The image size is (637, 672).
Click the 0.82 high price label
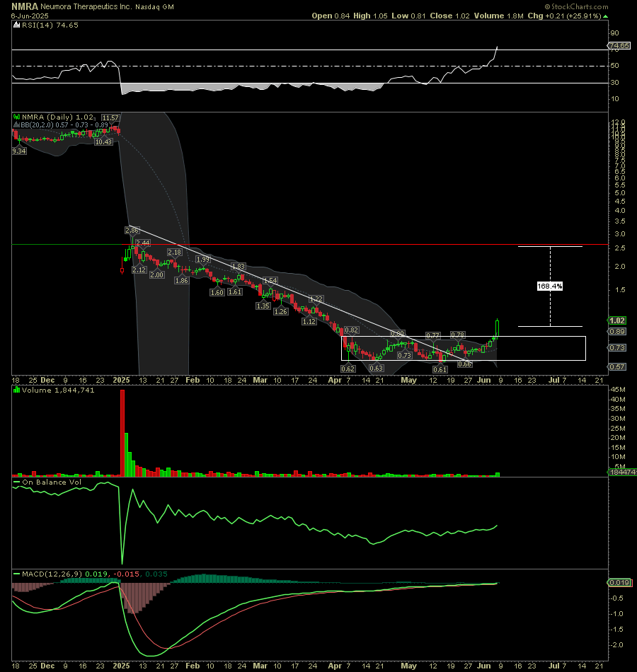pyautogui.click(x=351, y=330)
